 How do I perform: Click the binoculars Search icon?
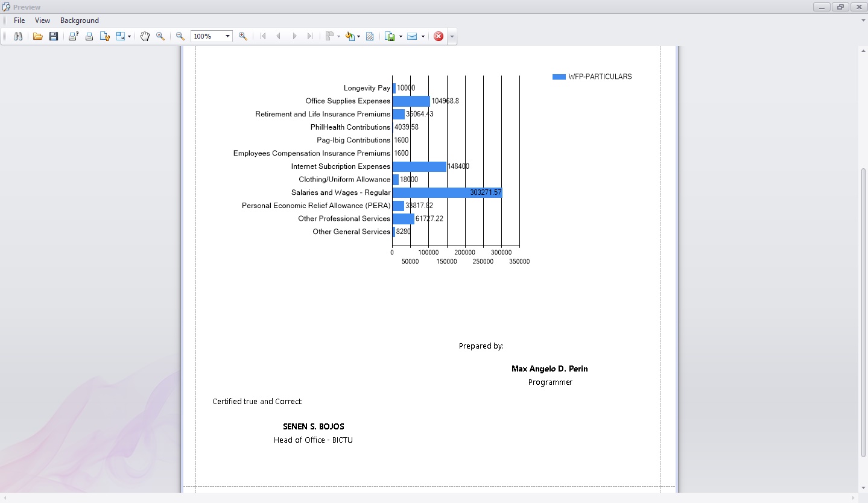coord(18,36)
